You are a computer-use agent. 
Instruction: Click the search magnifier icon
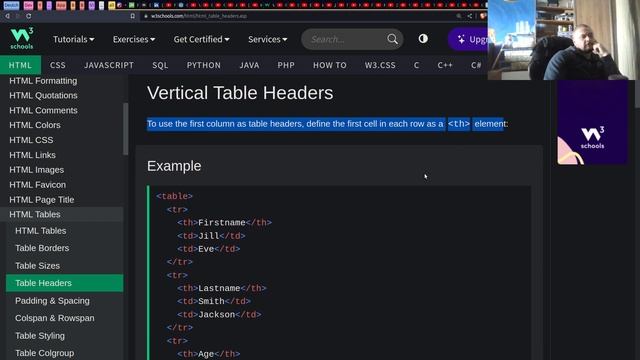[392, 39]
